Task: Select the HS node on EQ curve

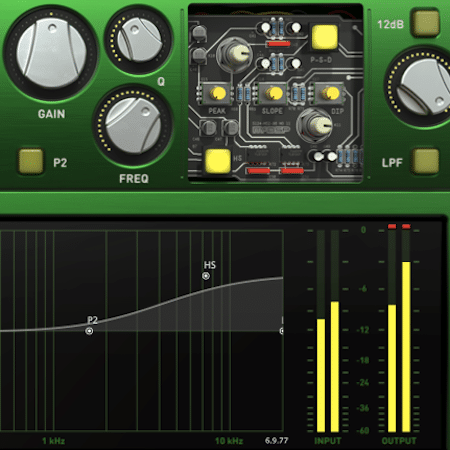Action: click(x=206, y=276)
